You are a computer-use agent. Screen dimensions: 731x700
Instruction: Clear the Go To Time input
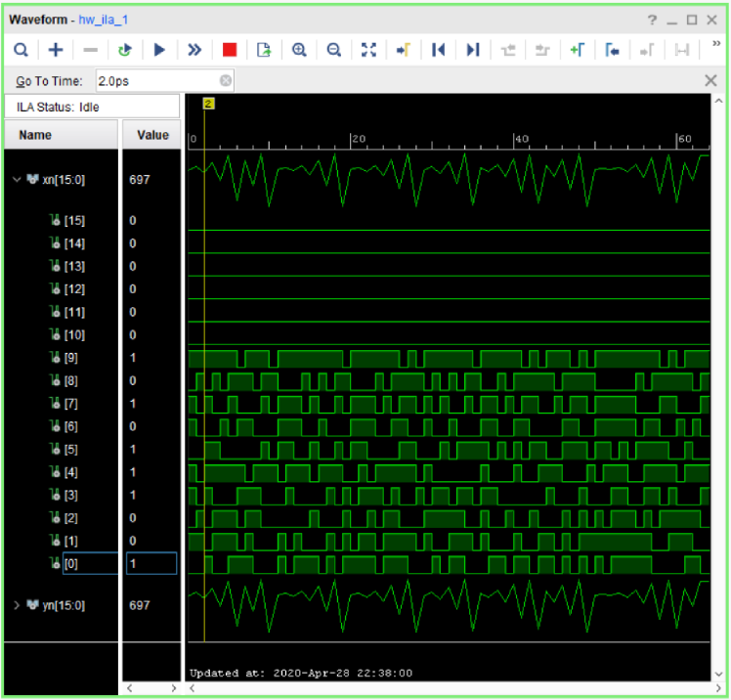226,81
